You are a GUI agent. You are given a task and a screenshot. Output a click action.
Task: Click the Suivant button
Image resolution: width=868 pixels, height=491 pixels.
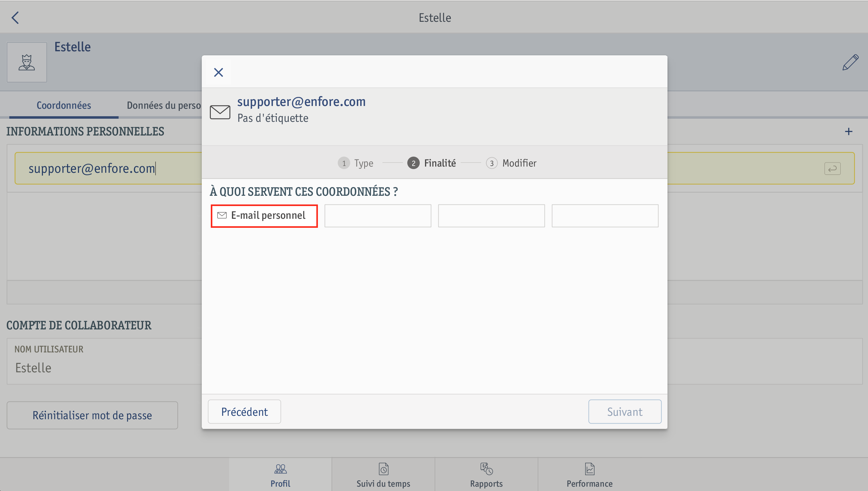625,411
